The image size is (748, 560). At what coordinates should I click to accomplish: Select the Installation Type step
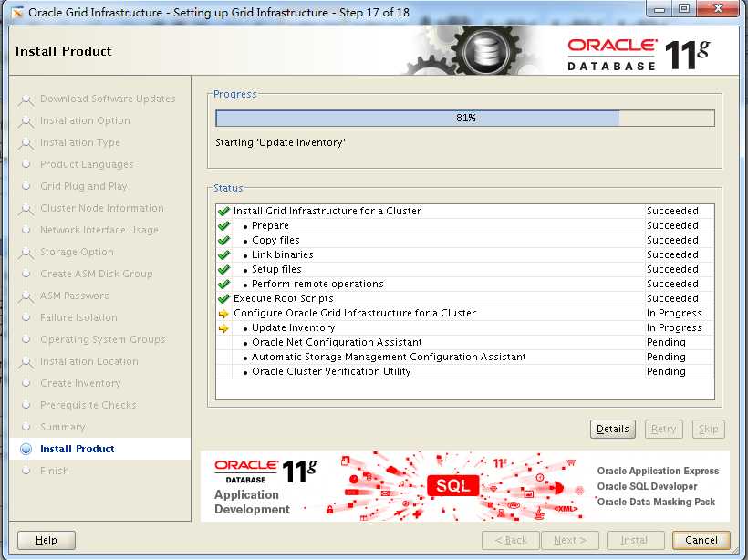coord(80,142)
